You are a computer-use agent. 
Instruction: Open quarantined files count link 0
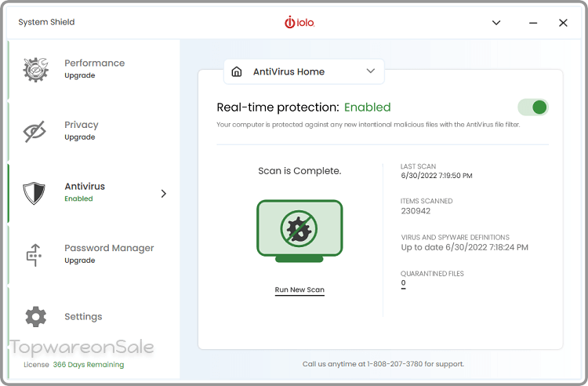(403, 283)
